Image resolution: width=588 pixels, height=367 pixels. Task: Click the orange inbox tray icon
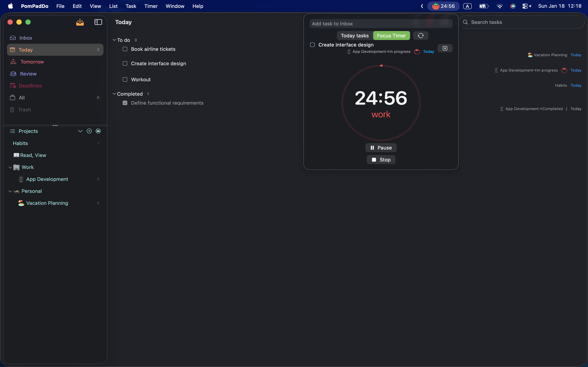point(80,22)
